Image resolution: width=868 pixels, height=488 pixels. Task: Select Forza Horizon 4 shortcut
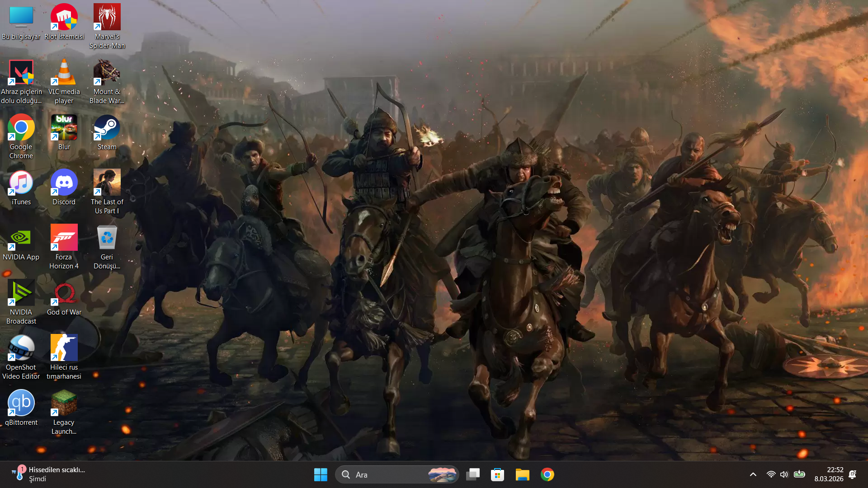point(64,247)
